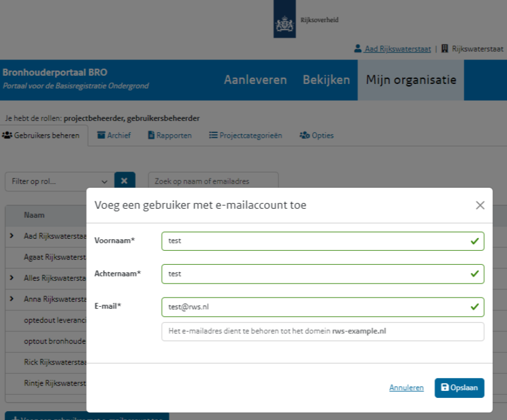
Task: Expand the Alles Rijkswaterstaat row
Action: click(x=12, y=278)
